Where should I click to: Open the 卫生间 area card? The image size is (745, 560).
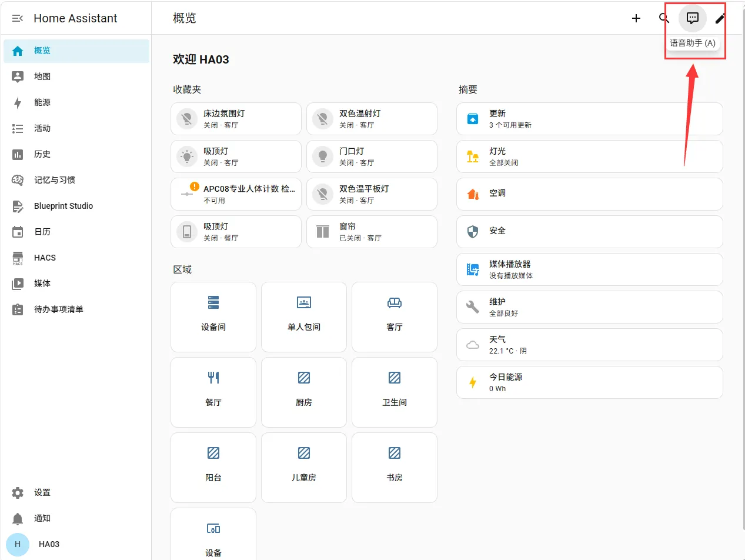pos(395,392)
